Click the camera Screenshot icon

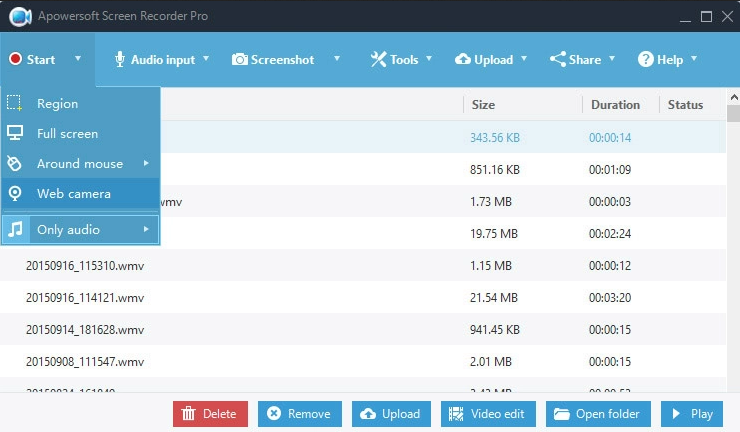point(239,59)
